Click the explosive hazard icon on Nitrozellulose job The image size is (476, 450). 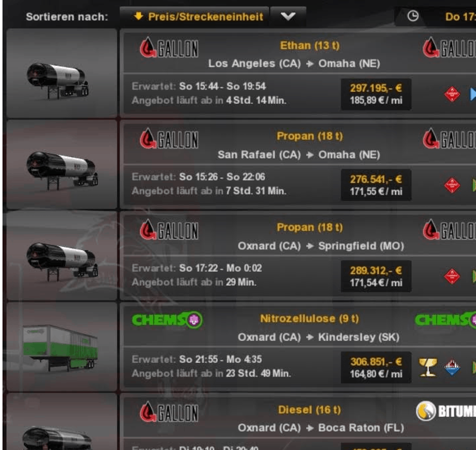pyautogui.click(x=452, y=367)
